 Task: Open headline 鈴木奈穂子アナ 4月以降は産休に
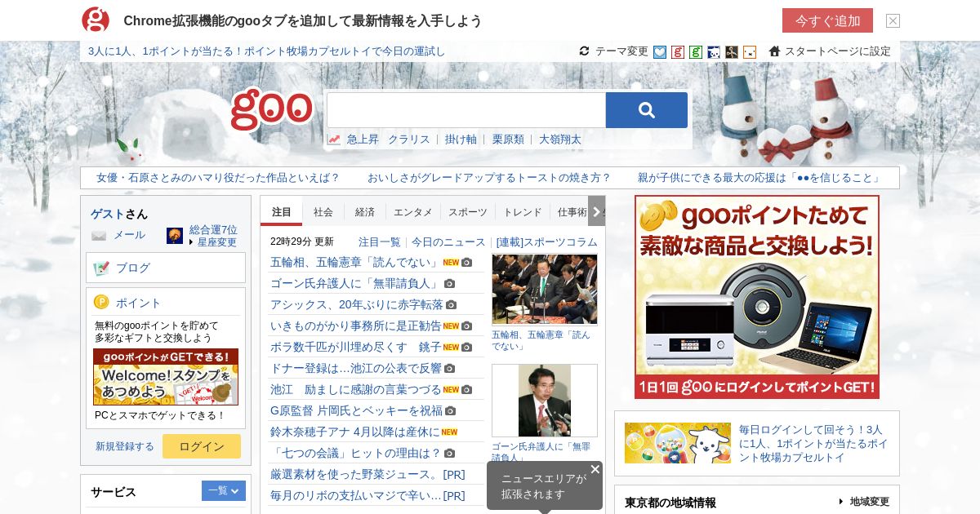coord(354,432)
